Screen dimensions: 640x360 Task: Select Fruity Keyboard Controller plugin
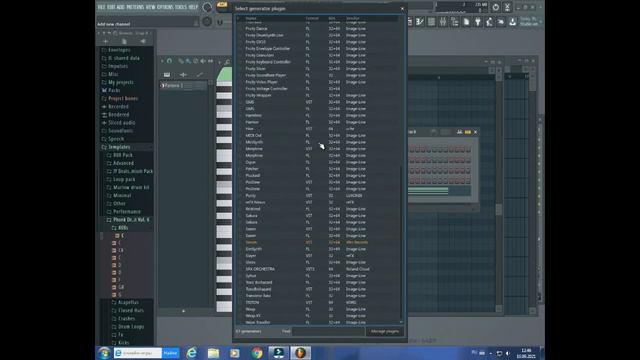[x=318, y=62]
